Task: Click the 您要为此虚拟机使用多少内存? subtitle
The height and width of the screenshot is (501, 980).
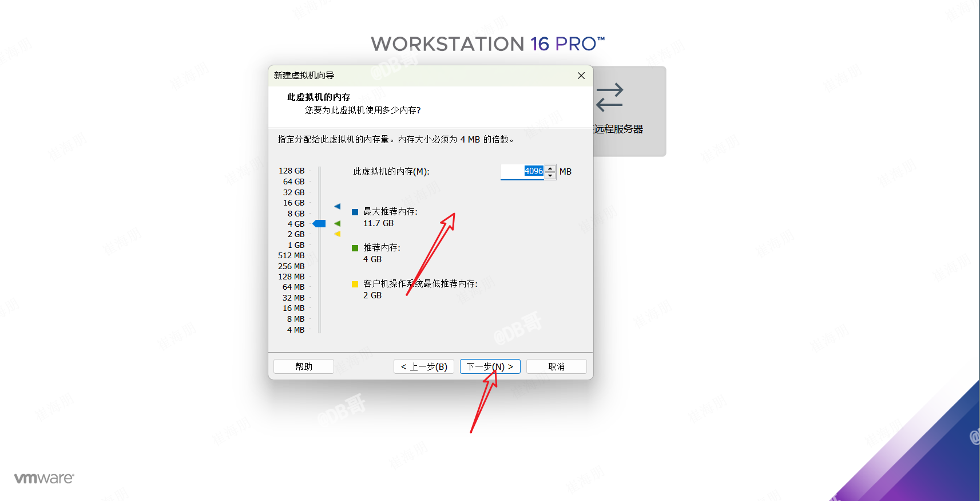Action: tap(363, 110)
